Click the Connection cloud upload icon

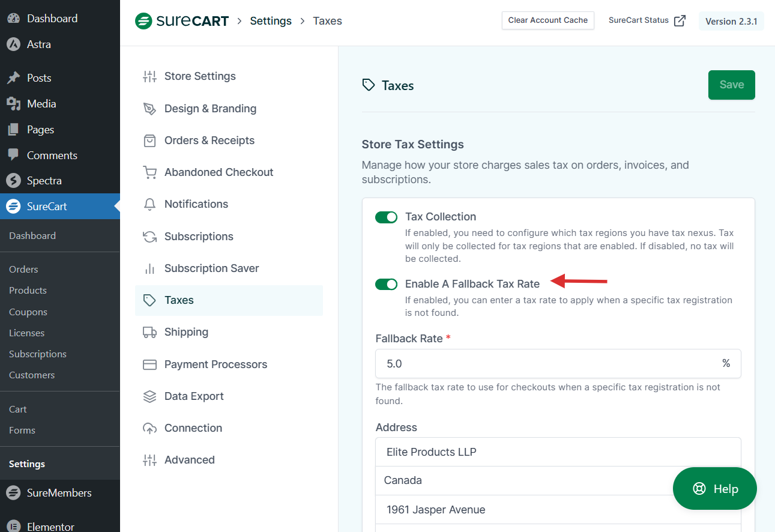tap(149, 428)
